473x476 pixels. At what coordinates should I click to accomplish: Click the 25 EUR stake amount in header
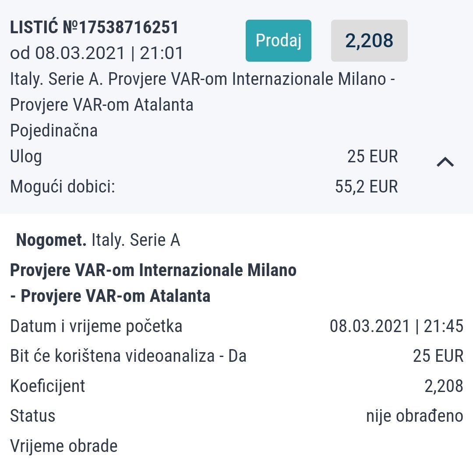tap(372, 157)
